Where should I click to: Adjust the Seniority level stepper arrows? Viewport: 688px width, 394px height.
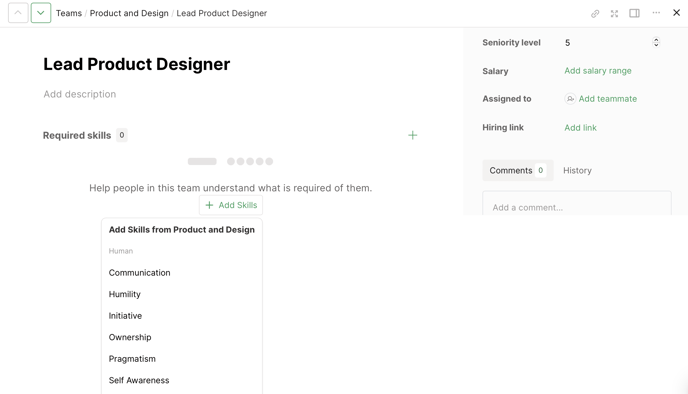pyautogui.click(x=656, y=42)
